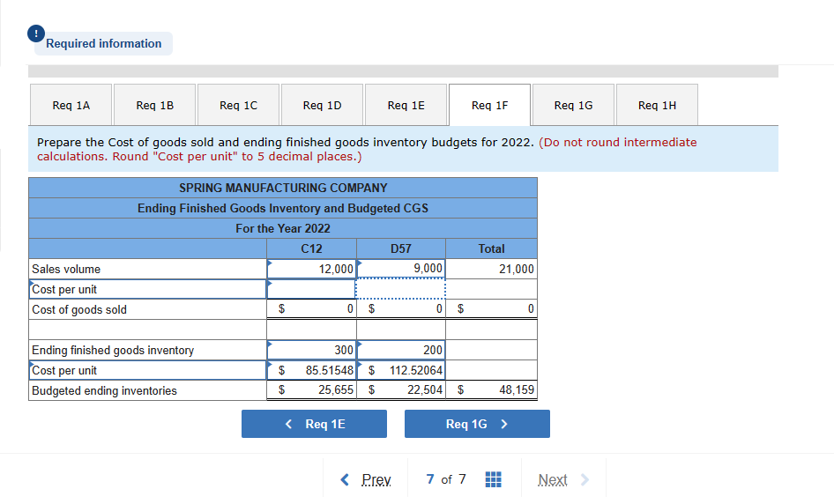The height and width of the screenshot is (504, 834).
Task: Edit the D57 sales volume field
Action: (x=401, y=269)
